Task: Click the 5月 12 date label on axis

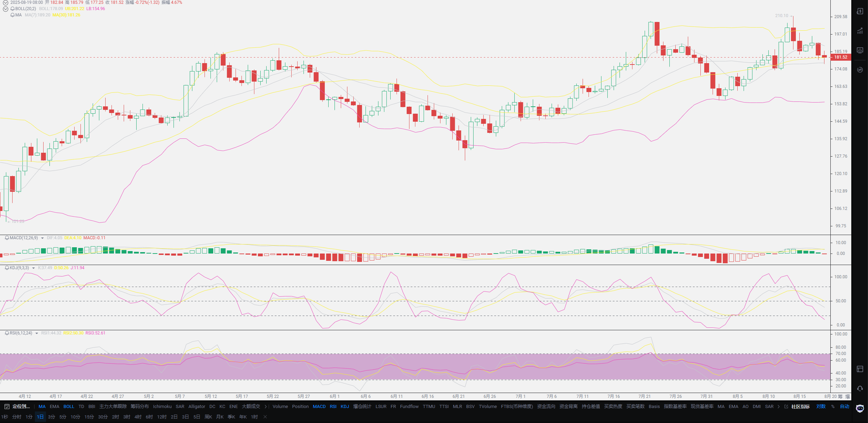Action: click(x=211, y=396)
